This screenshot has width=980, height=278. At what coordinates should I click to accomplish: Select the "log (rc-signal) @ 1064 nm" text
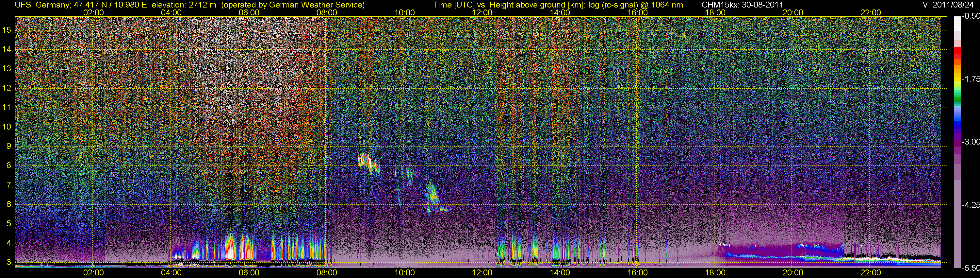[636, 5]
